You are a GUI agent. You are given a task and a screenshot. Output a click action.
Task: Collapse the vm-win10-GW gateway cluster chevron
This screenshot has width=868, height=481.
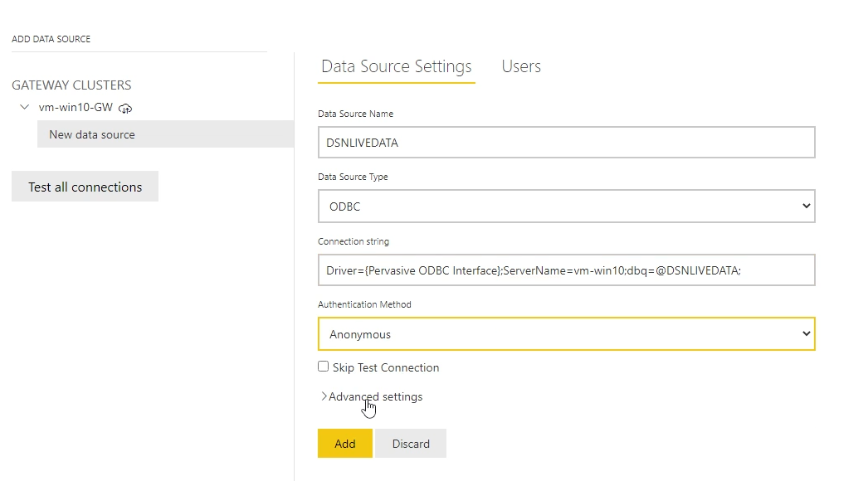tap(24, 107)
